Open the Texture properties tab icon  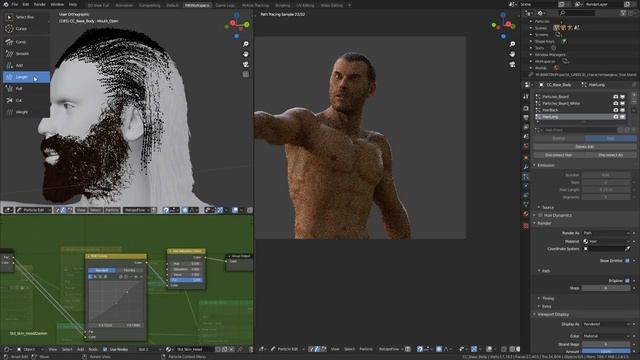click(526, 225)
